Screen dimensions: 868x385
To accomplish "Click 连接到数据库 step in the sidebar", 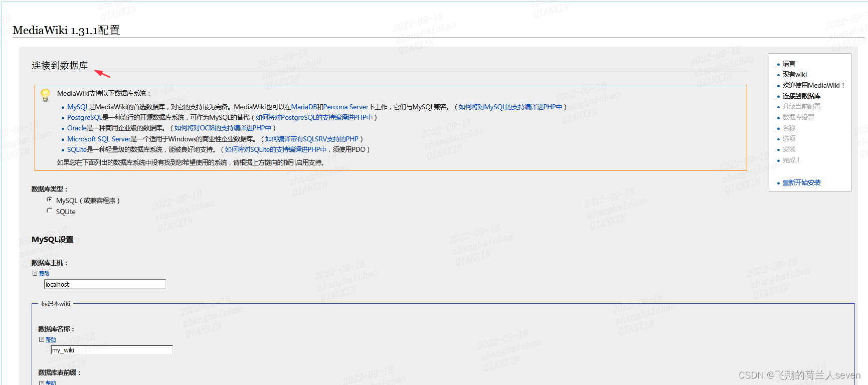I will click(x=801, y=96).
